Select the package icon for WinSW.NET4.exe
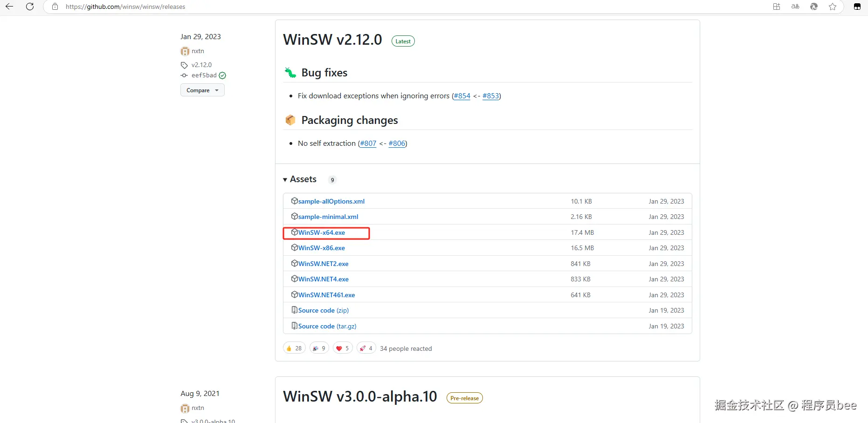The width and height of the screenshot is (868, 423). (x=294, y=279)
